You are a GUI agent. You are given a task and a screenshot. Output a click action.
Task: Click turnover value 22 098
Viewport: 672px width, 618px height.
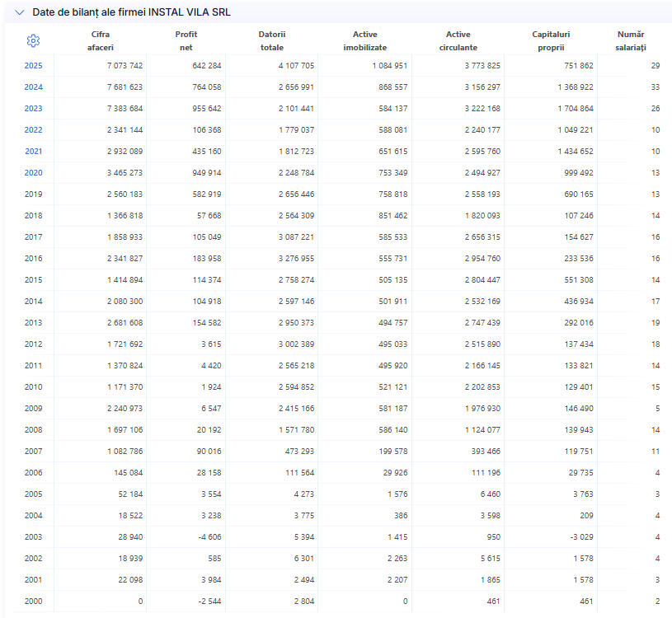point(130,579)
